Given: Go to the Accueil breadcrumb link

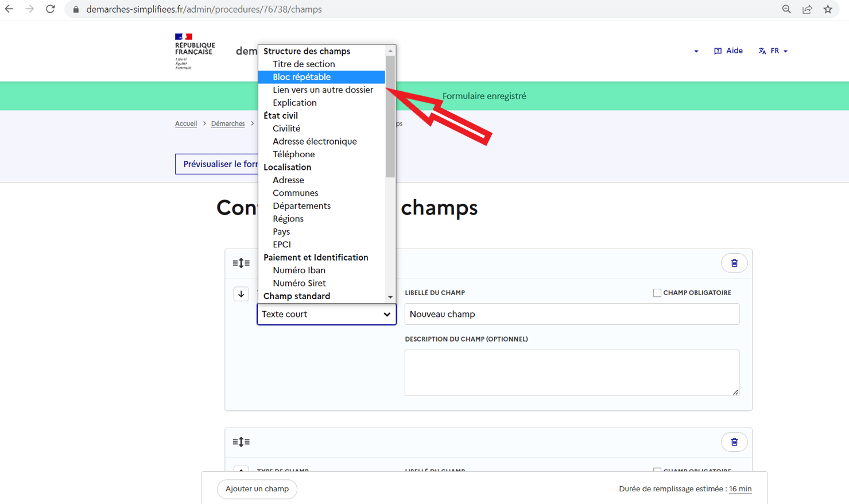Looking at the screenshot, I should [186, 123].
